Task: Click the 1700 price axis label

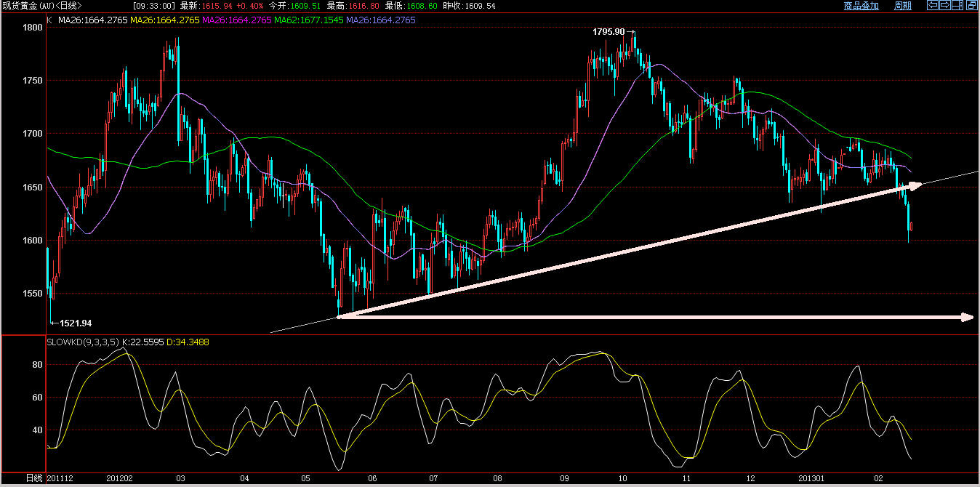Action: pyautogui.click(x=33, y=134)
